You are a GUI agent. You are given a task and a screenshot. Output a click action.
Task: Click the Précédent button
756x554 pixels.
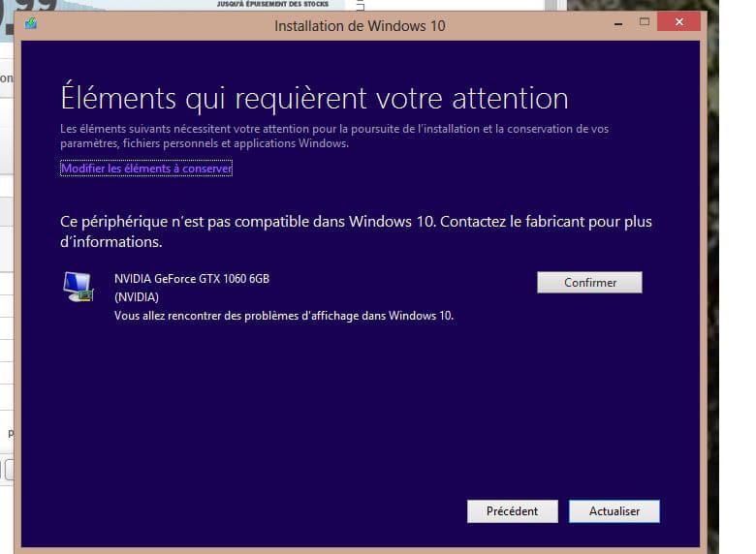pos(512,511)
